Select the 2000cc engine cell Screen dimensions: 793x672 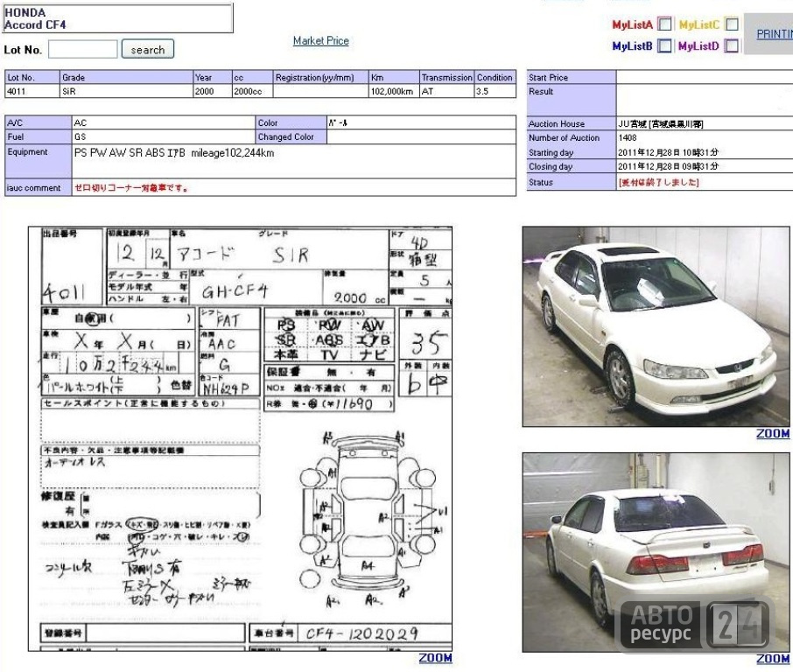pos(252,92)
